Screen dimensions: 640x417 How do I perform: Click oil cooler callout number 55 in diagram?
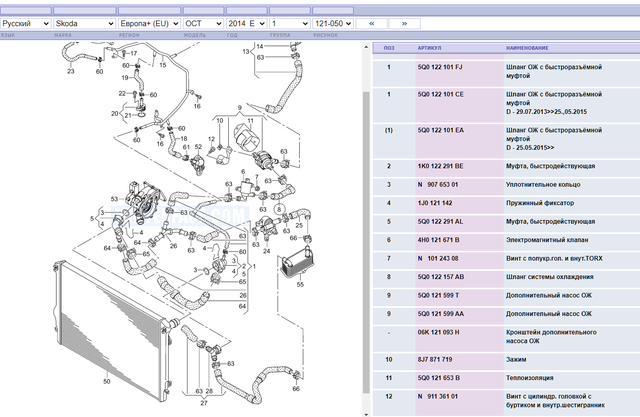point(300,284)
